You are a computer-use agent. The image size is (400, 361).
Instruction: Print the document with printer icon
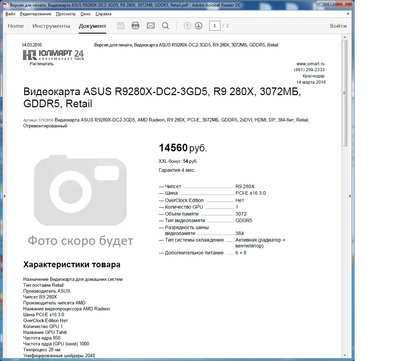click(135, 26)
